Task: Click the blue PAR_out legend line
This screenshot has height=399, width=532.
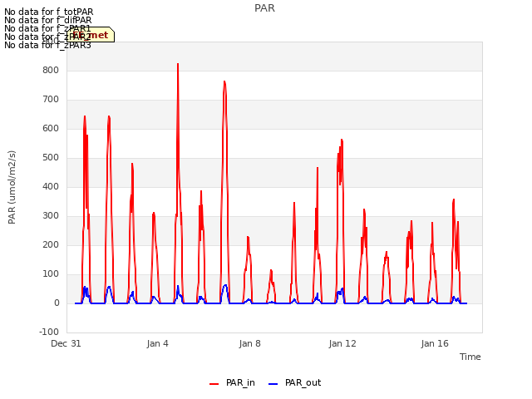Action: [273, 384]
